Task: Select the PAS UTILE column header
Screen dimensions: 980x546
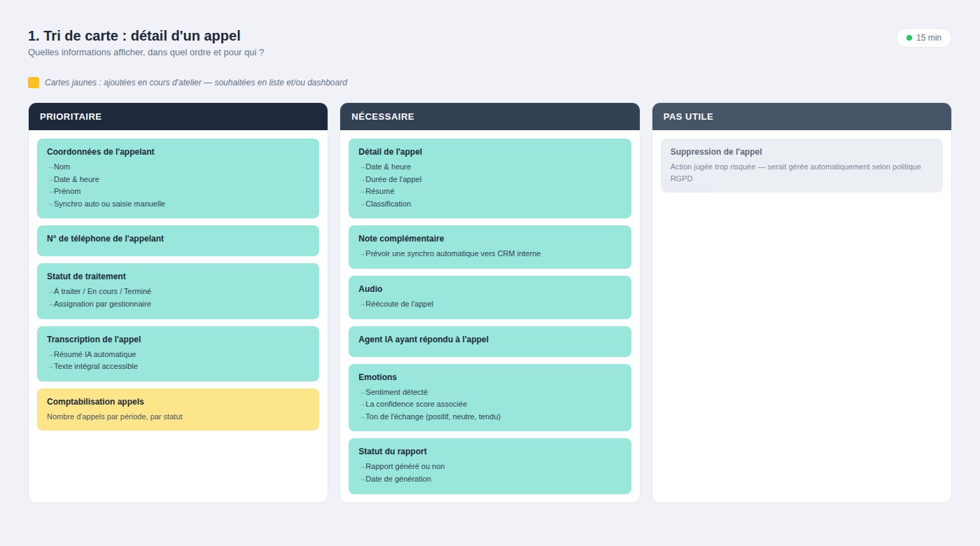Action: point(801,117)
